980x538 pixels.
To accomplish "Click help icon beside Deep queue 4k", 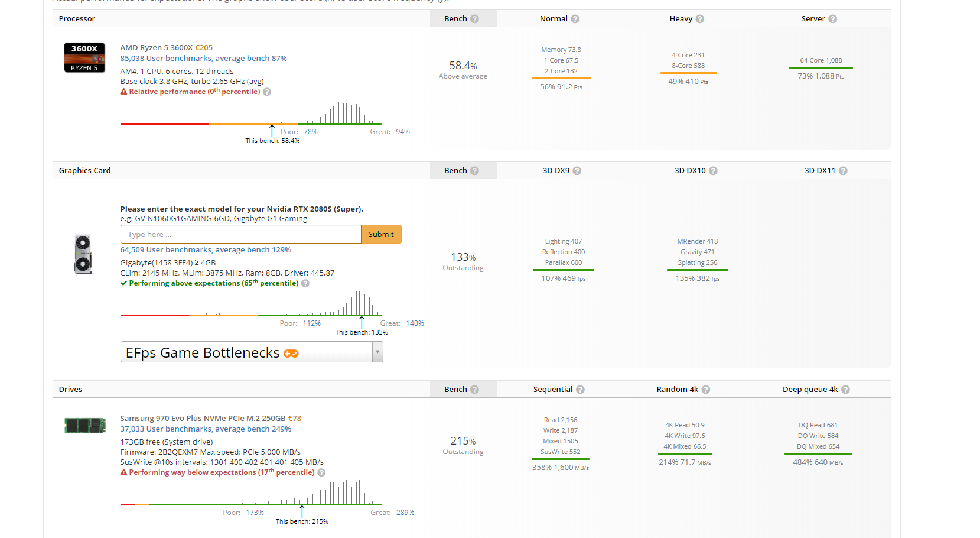I will tap(845, 390).
